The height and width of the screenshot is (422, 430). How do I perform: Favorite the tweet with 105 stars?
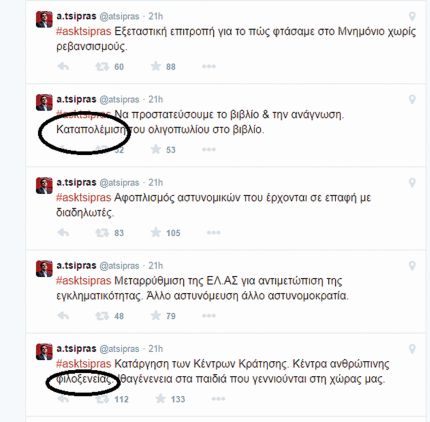tap(156, 232)
